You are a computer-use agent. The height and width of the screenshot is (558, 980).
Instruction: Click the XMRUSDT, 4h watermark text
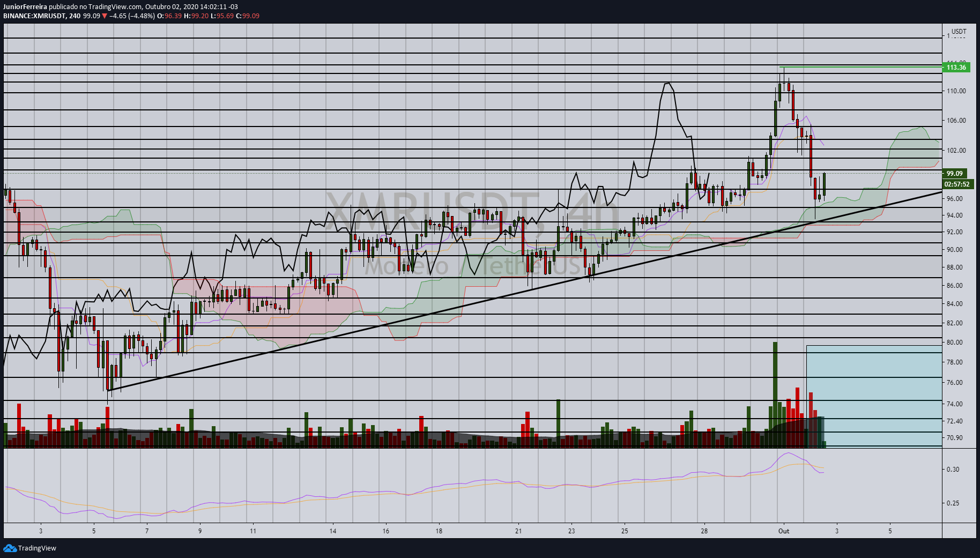coord(473,212)
